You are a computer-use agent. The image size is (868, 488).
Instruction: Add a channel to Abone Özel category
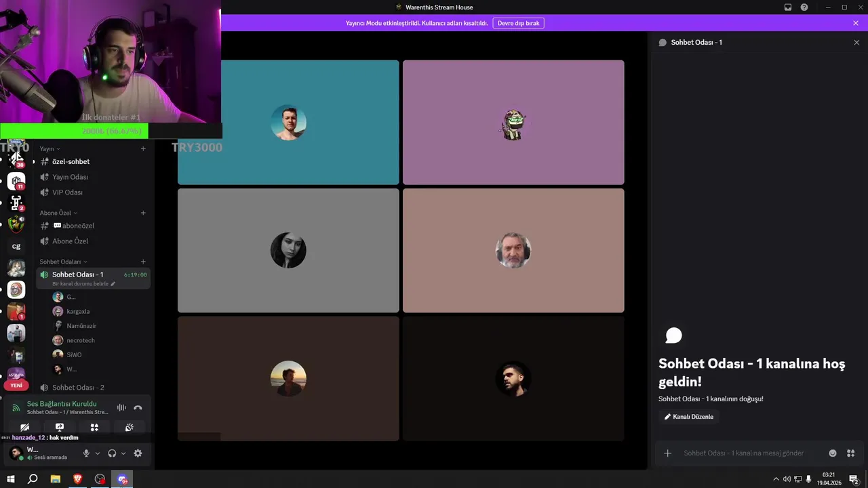pos(143,213)
